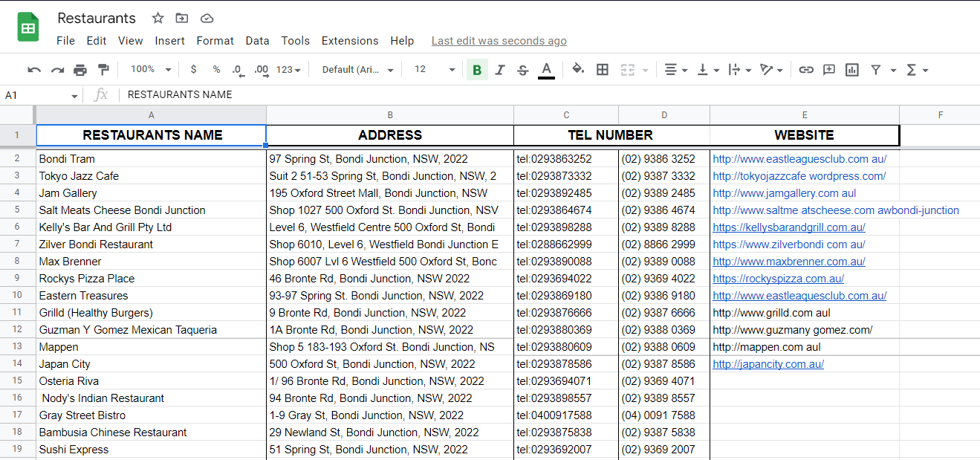Click the formula bar text
Screen dimensions: 980x460
pyautogui.click(x=180, y=94)
